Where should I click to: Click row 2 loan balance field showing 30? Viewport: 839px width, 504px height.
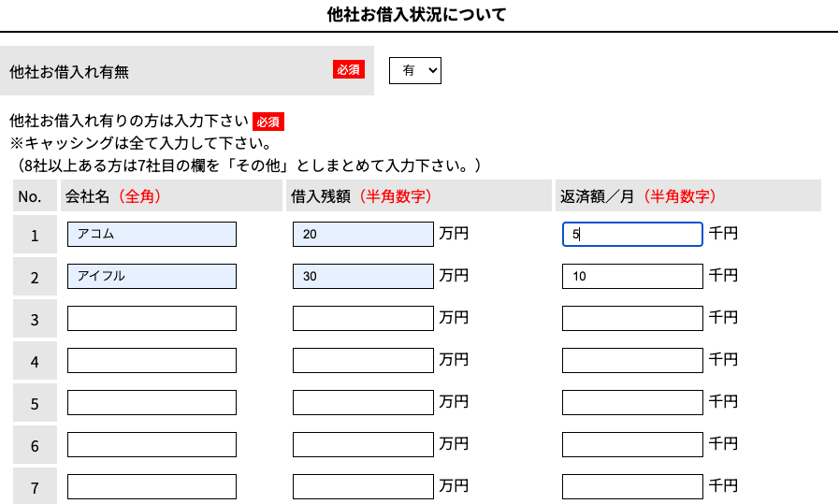point(362,276)
